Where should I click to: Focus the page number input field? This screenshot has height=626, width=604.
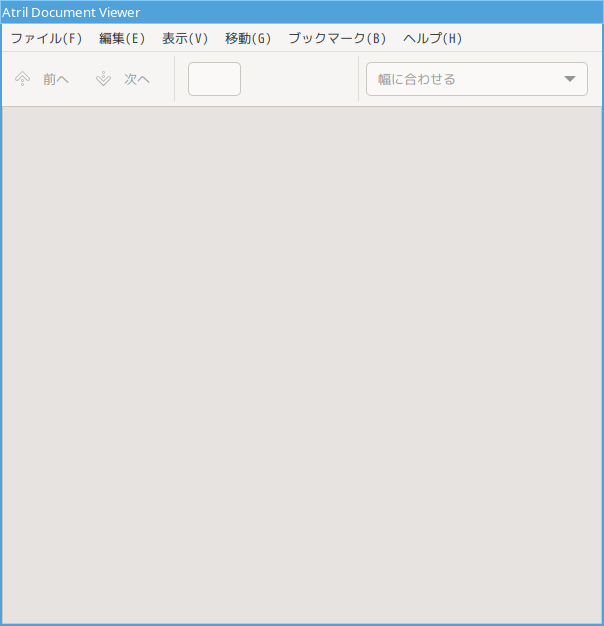(x=214, y=79)
